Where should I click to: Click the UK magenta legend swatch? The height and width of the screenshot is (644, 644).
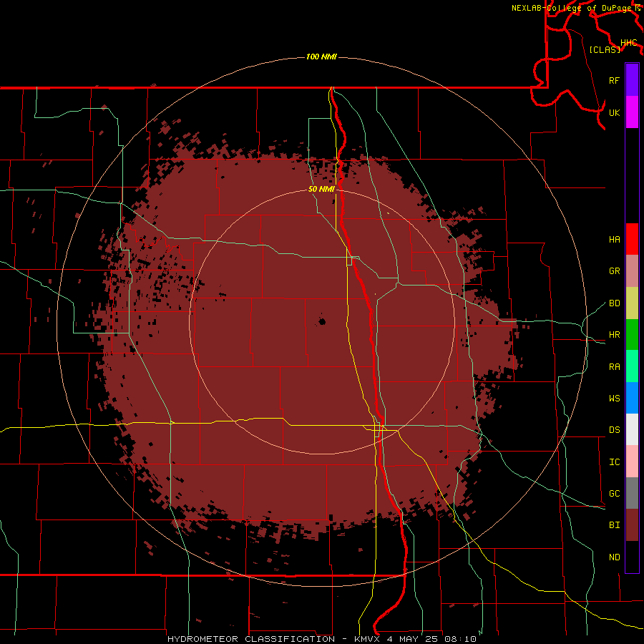[x=632, y=112]
